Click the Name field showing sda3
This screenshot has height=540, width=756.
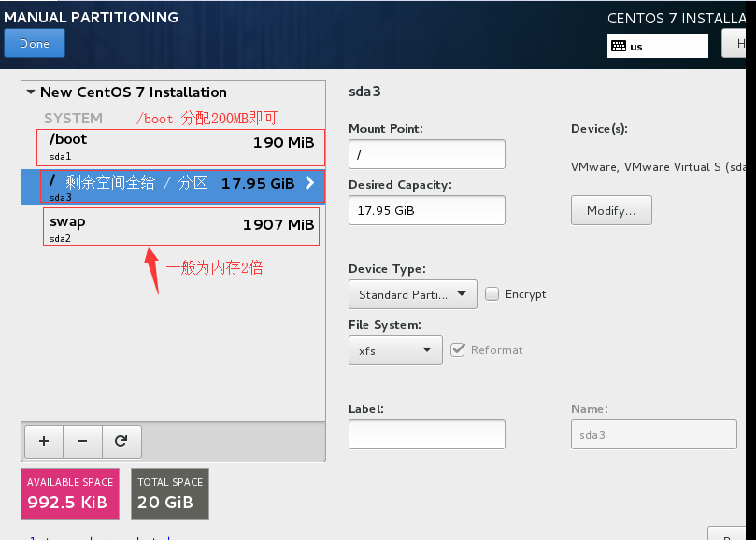click(654, 434)
